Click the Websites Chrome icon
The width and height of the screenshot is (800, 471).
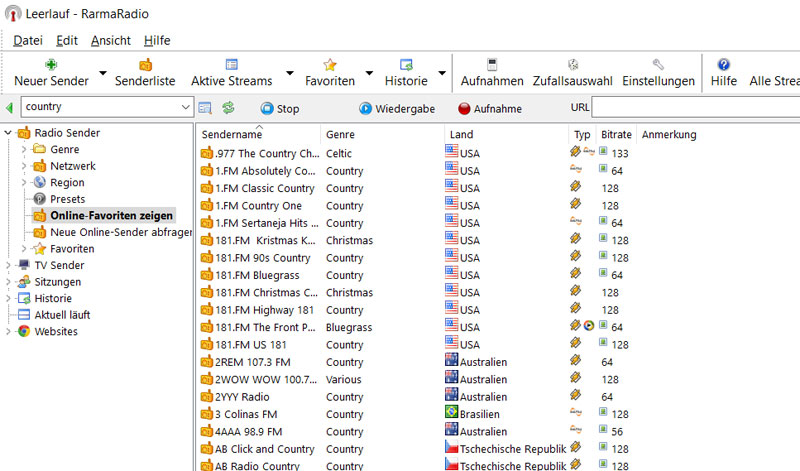pos(23,331)
